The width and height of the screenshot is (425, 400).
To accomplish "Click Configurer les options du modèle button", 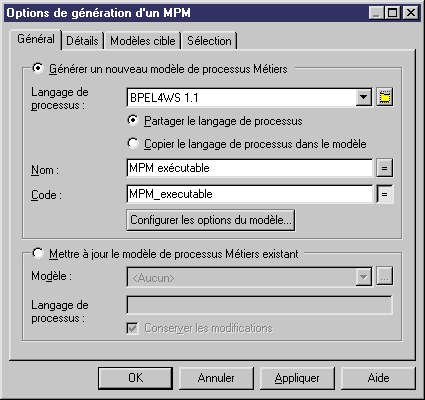I will click(x=211, y=220).
